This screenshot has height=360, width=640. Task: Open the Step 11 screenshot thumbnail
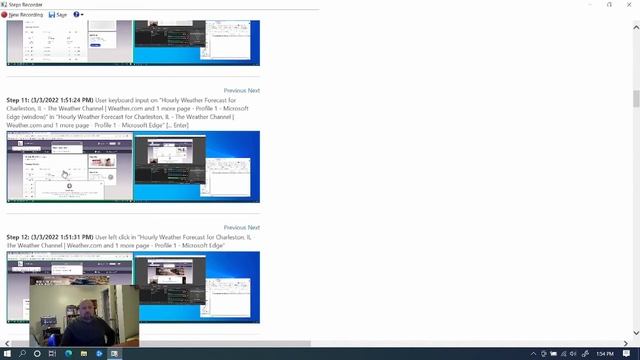tap(133, 167)
